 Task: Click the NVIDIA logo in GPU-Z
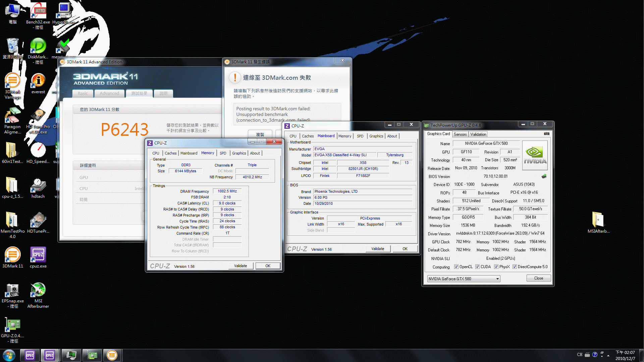pyautogui.click(x=535, y=155)
